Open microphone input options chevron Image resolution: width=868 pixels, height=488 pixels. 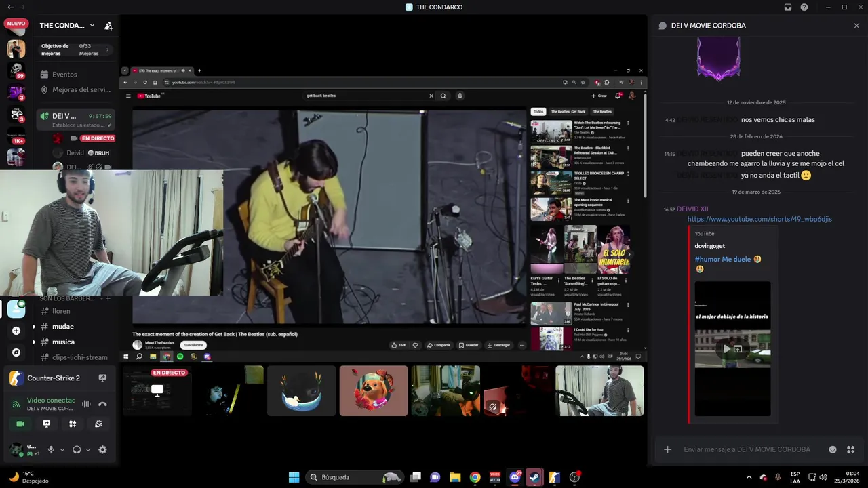tap(62, 449)
